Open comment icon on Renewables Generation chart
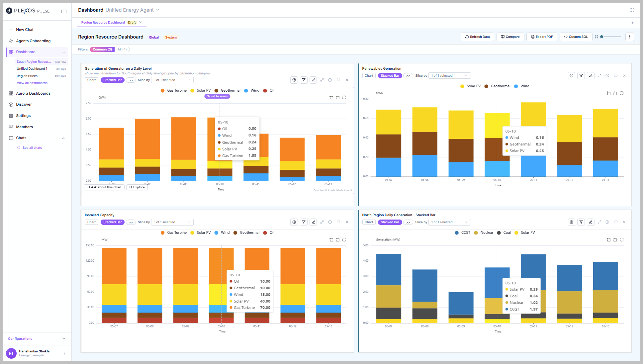The image size is (643, 364). pos(616,76)
